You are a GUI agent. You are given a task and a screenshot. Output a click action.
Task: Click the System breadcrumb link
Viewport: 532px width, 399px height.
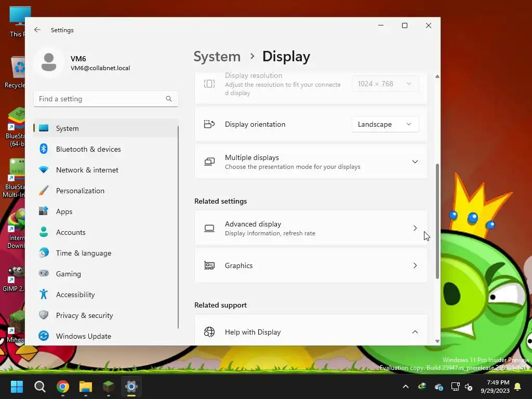[217, 56]
